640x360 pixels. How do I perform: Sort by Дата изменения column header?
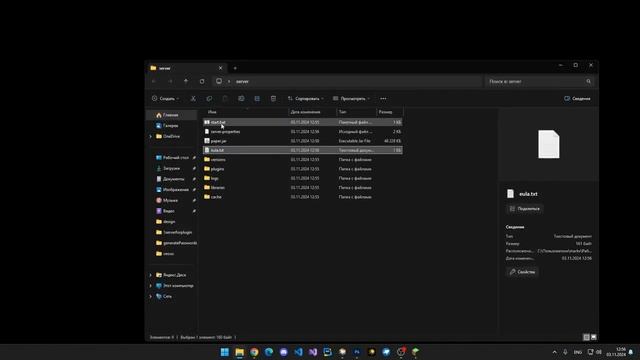click(313, 112)
